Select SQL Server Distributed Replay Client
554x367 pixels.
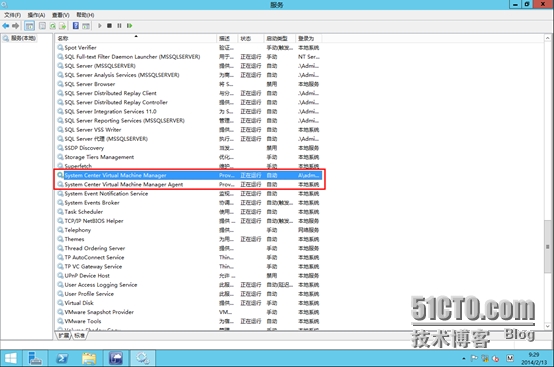pyautogui.click(x=189, y=93)
